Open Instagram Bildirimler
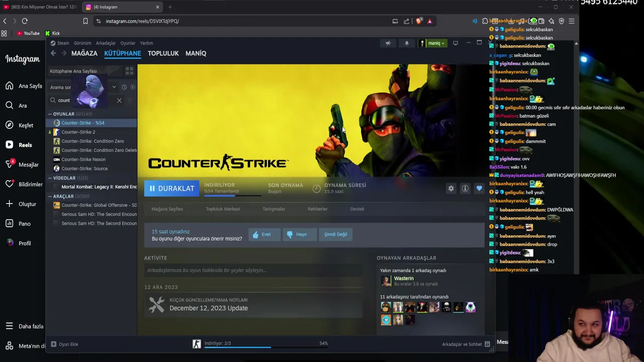This screenshot has width=644, height=362. [x=24, y=184]
